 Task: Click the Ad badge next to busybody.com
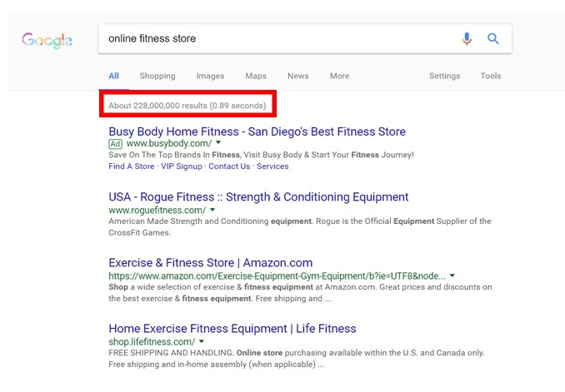[x=115, y=144]
